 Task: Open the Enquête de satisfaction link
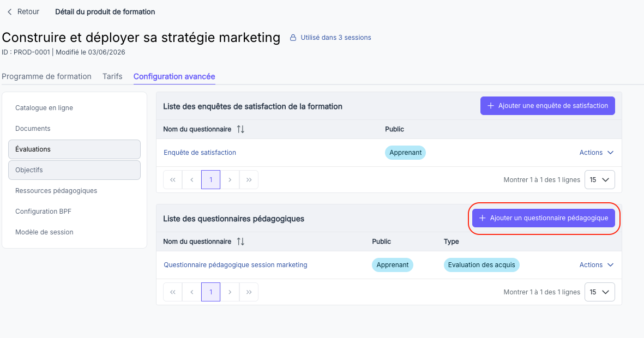point(200,152)
